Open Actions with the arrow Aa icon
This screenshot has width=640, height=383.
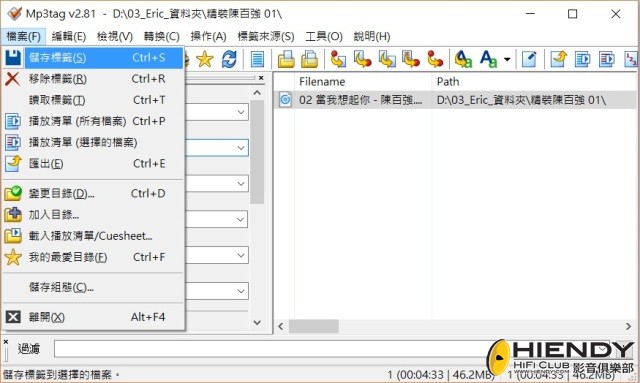pyautogui.click(x=463, y=60)
